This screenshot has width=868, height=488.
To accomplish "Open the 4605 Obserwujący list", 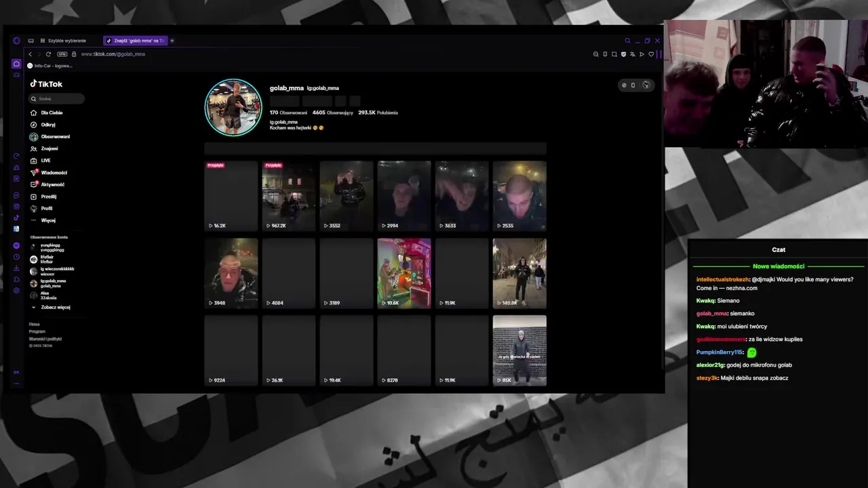I will point(332,113).
